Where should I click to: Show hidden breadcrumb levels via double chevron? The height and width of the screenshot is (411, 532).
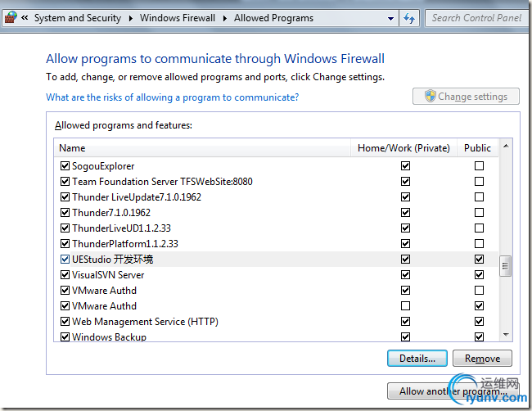(25, 18)
